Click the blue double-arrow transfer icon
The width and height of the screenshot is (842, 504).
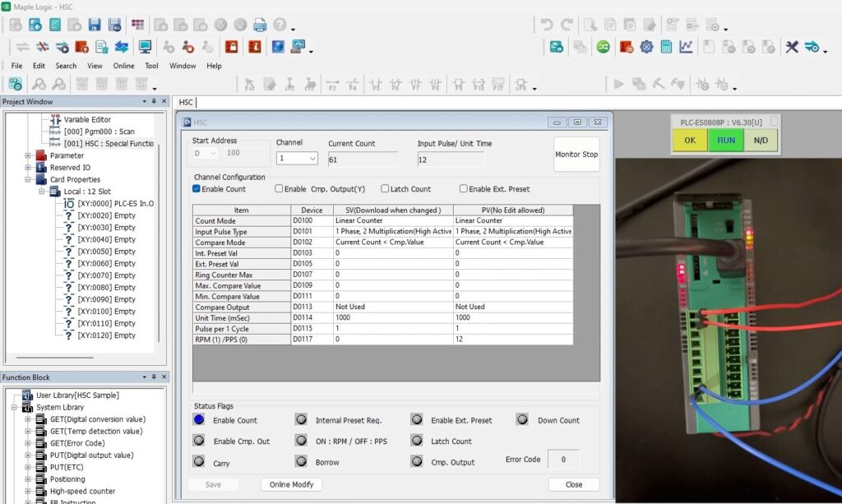pyautogui.click(x=122, y=47)
